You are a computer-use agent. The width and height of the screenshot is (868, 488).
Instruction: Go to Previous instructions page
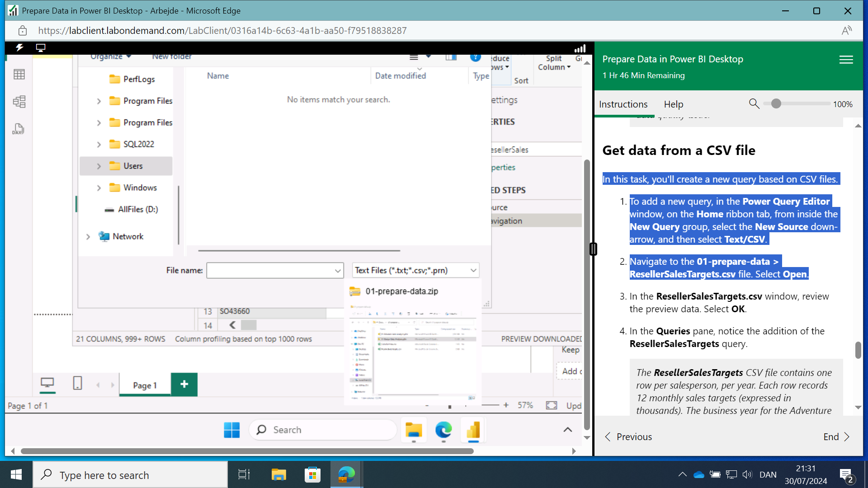(628, 436)
